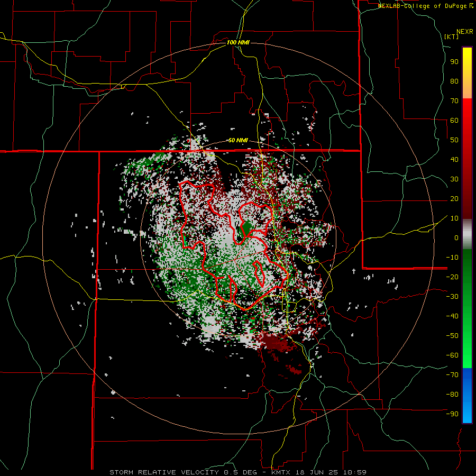Click the "-30" velocity scale value
This screenshot has width=476, height=476.
[x=452, y=297]
